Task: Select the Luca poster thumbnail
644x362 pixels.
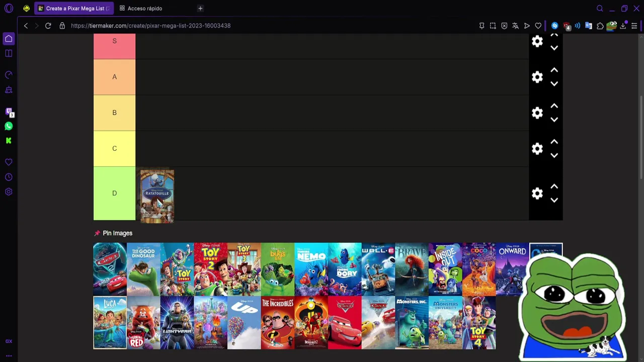Action: click(x=110, y=322)
